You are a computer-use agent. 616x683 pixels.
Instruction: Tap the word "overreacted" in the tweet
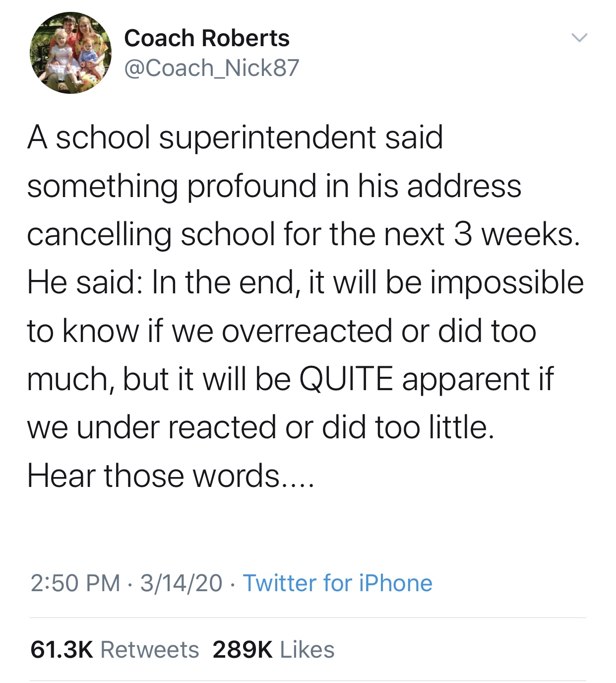(x=307, y=331)
